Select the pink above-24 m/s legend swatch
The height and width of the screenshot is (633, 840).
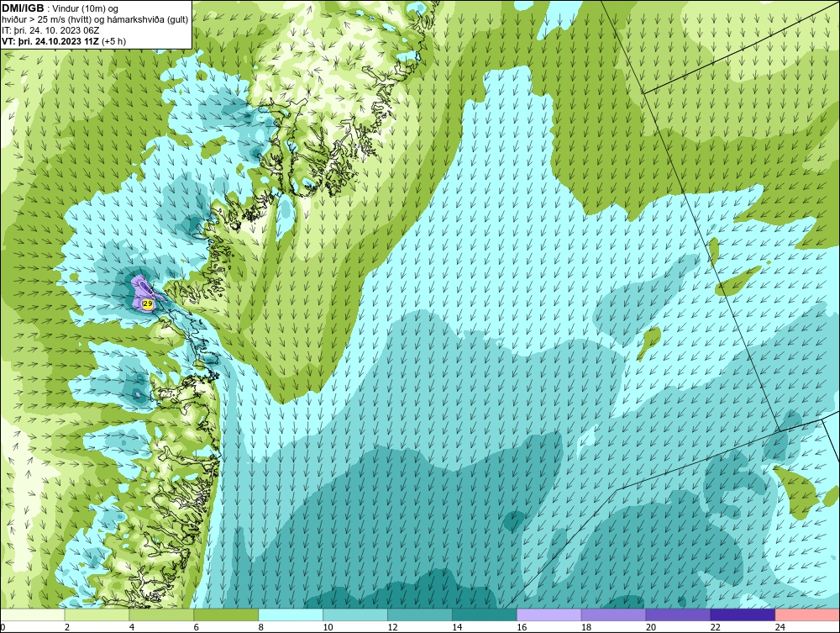tap(807, 615)
